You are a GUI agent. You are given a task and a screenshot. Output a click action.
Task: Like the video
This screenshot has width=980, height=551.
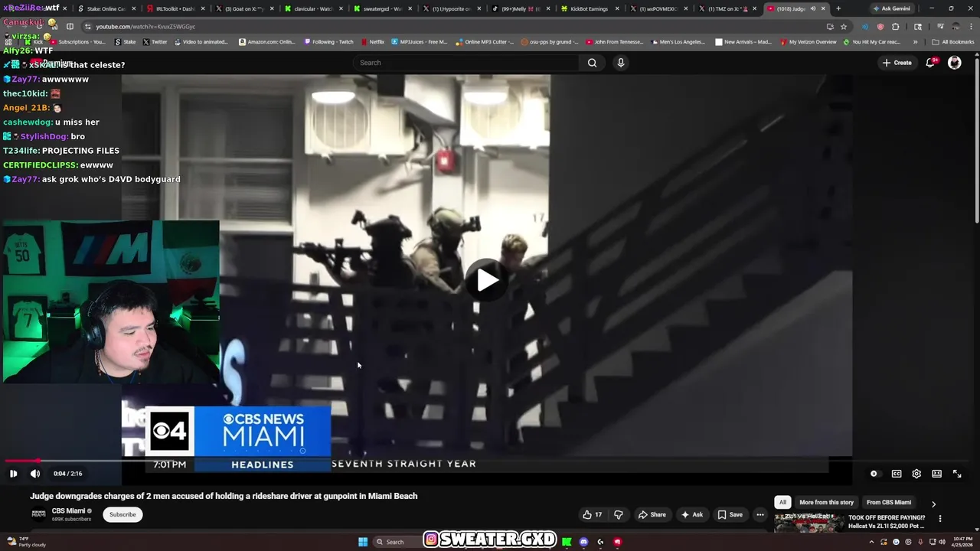coord(592,514)
